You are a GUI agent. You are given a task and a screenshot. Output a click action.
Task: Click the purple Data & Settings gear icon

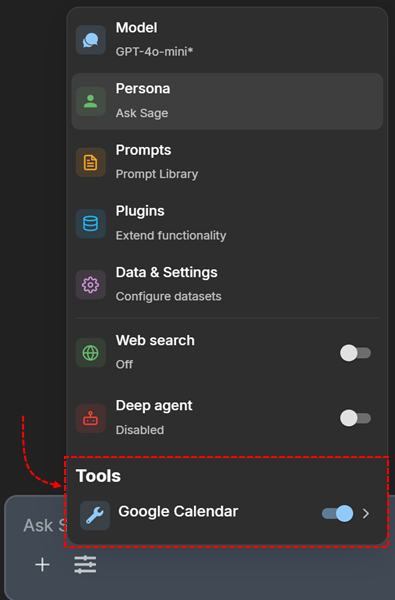coord(91,285)
